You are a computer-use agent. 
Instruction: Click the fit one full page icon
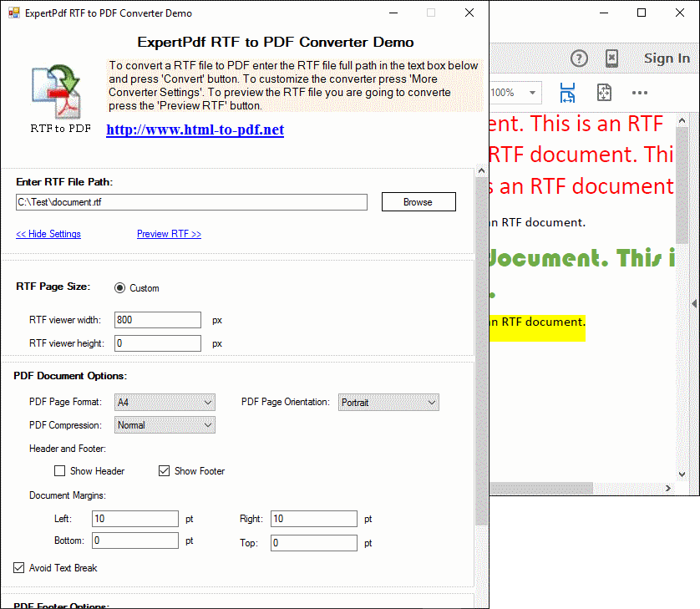tap(604, 93)
